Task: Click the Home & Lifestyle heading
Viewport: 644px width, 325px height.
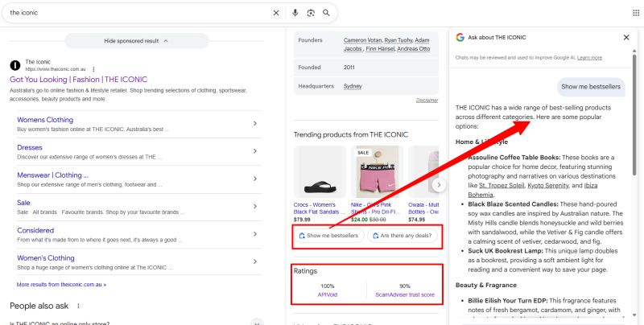Action: click(481, 142)
